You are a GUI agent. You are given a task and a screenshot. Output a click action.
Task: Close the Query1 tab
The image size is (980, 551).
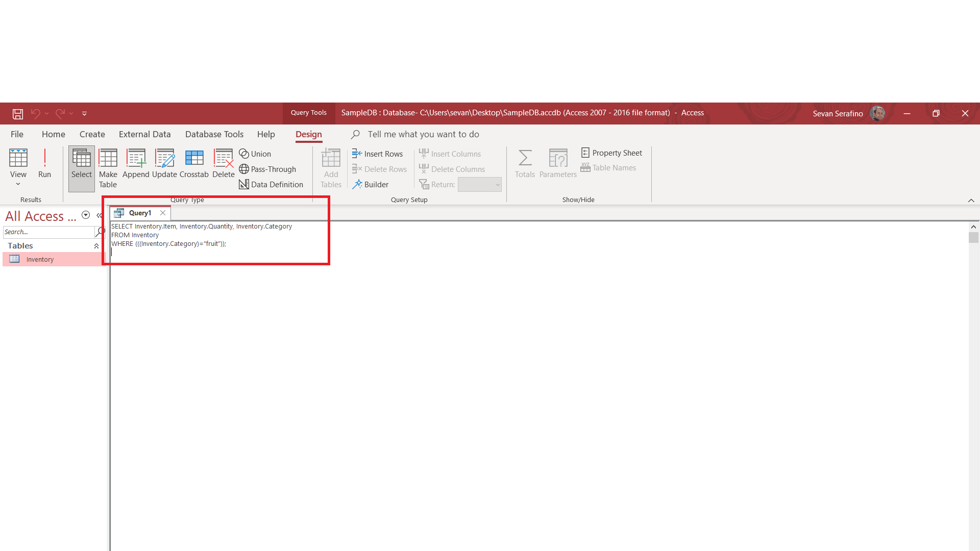click(x=163, y=213)
